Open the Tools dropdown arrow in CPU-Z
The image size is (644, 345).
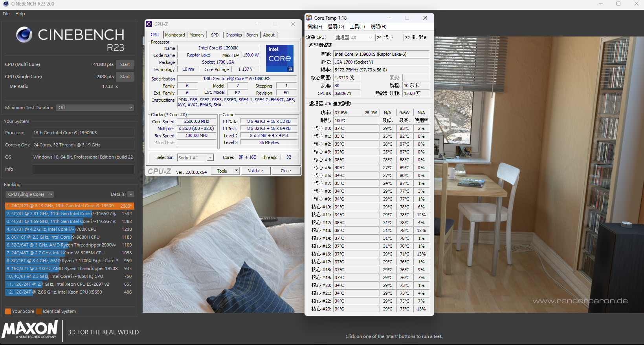tap(236, 171)
